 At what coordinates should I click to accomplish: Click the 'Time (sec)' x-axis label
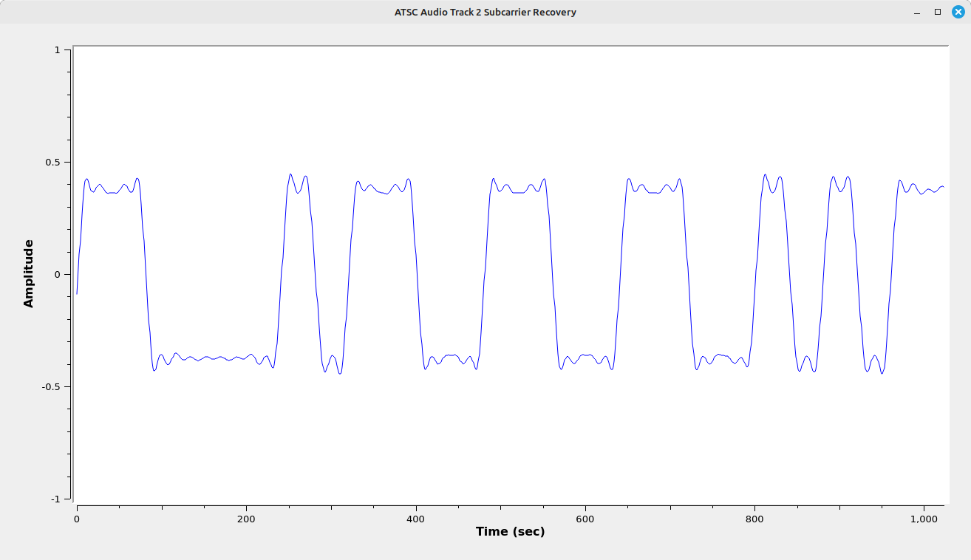click(x=510, y=531)
